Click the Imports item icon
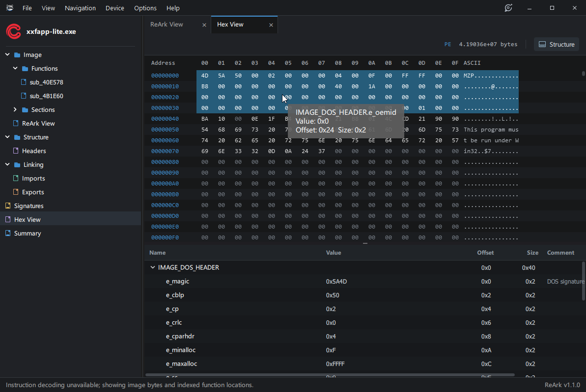 click(16, 179)
